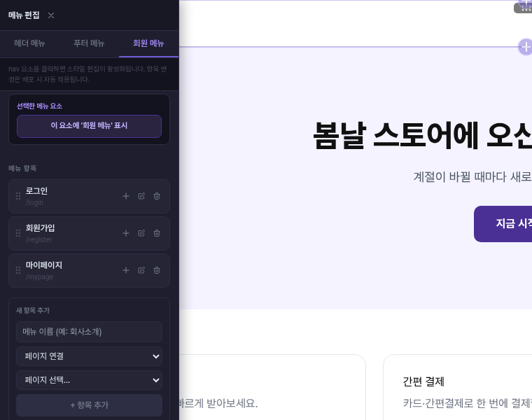Screen dimensions: 532x420
Task: Add a sub-item under 마이페이지
Action: click(126, 270)
